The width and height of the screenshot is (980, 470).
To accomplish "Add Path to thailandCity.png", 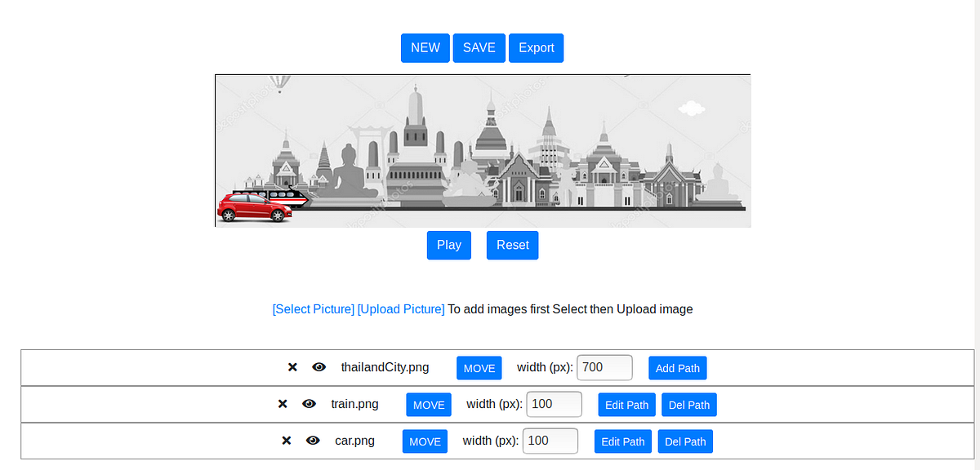I will click(x=677, y=367).
